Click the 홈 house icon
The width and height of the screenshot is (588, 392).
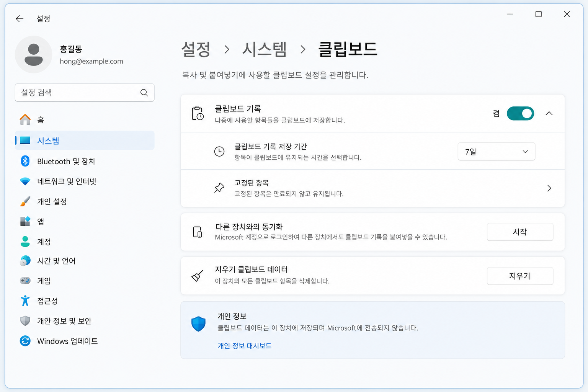[x=25, y=120]
